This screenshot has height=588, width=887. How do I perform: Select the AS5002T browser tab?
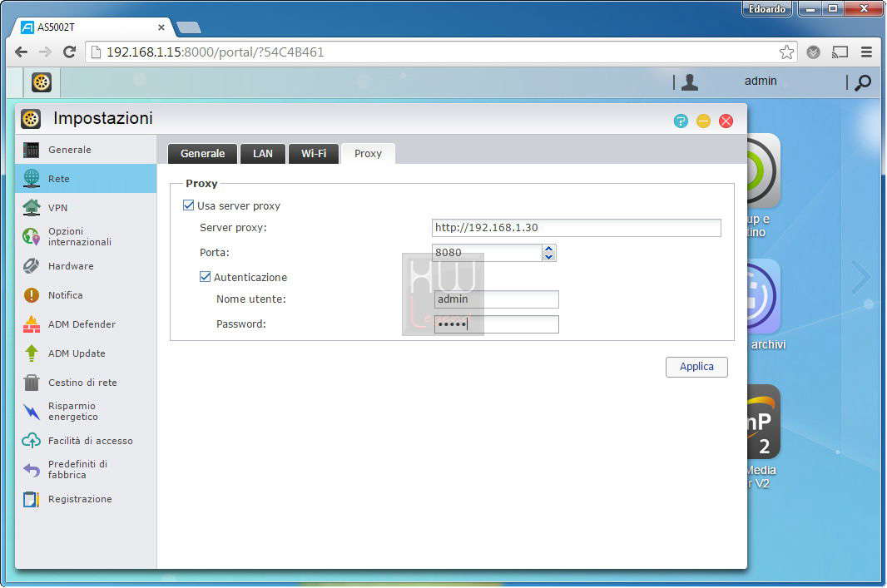click(91, 27)
